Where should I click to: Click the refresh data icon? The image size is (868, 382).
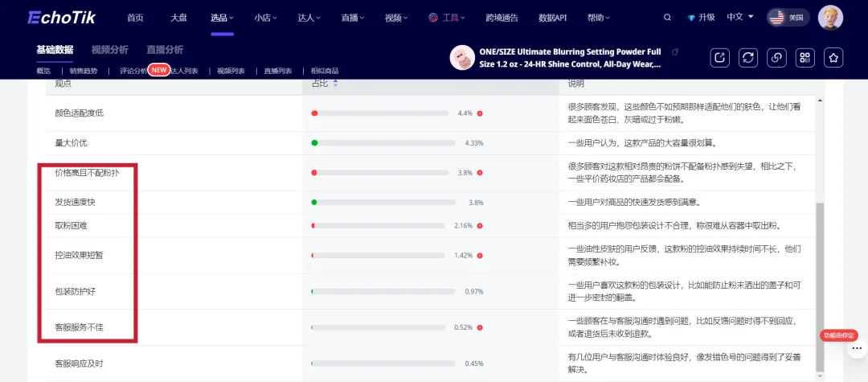[x=748, y=57]
